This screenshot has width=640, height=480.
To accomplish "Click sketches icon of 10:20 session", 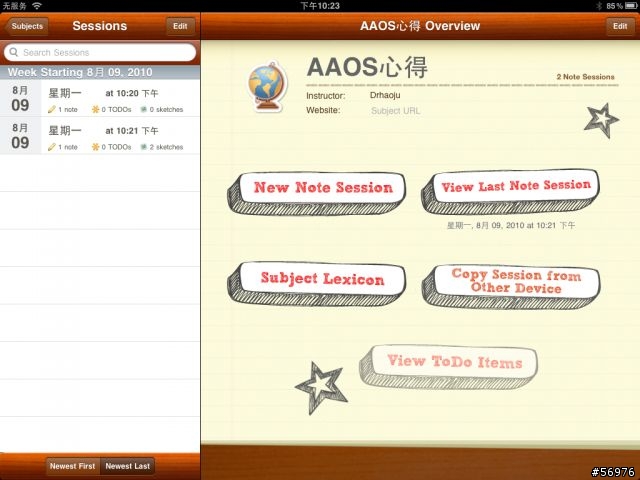I will [144, 109].
